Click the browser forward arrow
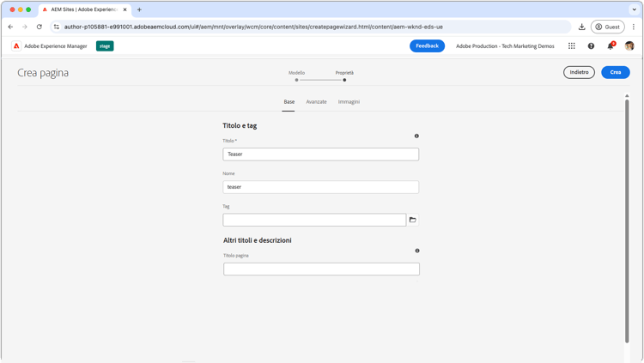This screenshot has width=644, height=363. coord(25,27)
